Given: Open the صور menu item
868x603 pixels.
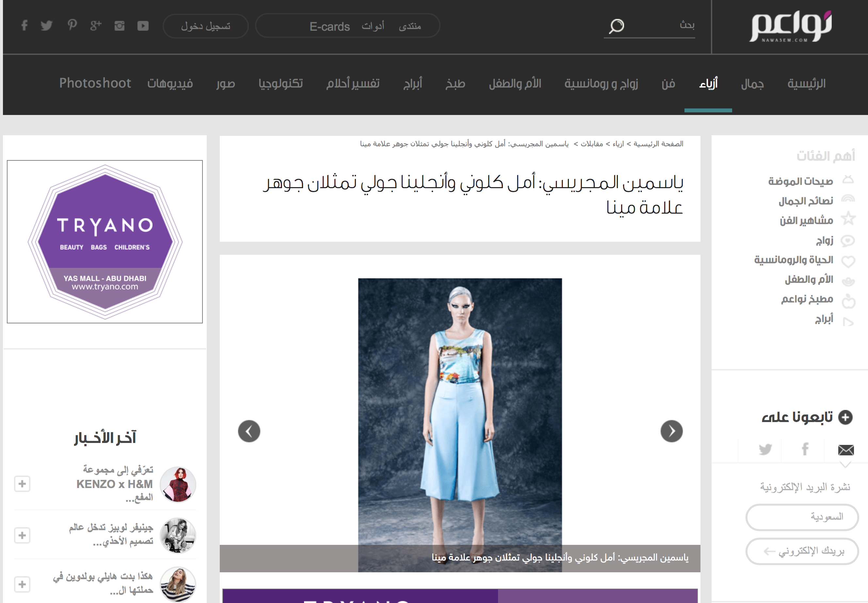Looking at the screenshot, I should coord(226,84).
